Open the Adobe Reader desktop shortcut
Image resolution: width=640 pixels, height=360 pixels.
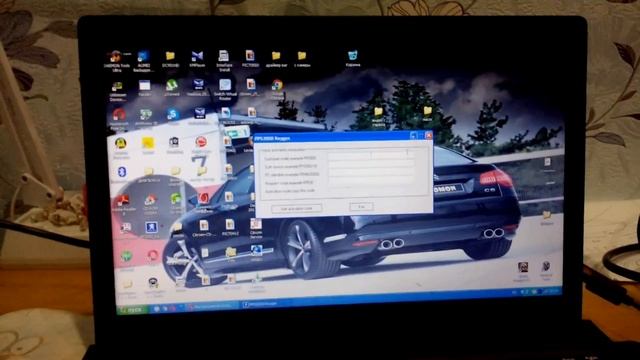point(123,201)
